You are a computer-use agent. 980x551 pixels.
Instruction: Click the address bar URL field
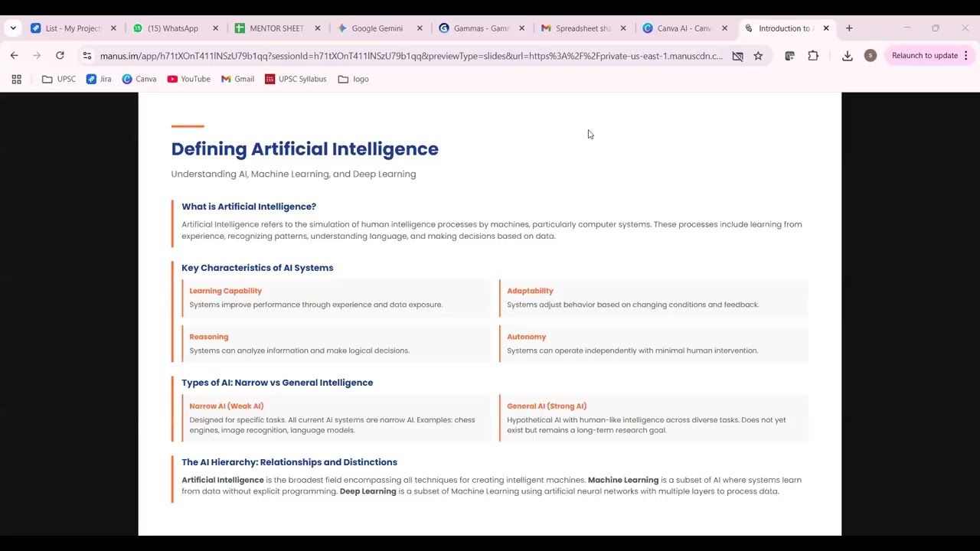(410, 56)
